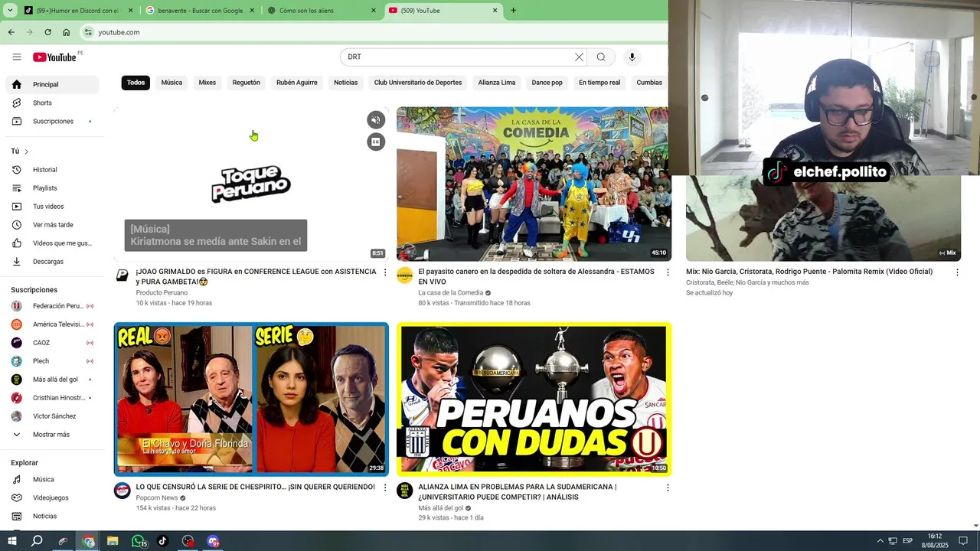Select the En tiempo real chip
The height and width of the screenshot is (551, 980).
coord(599,83)
